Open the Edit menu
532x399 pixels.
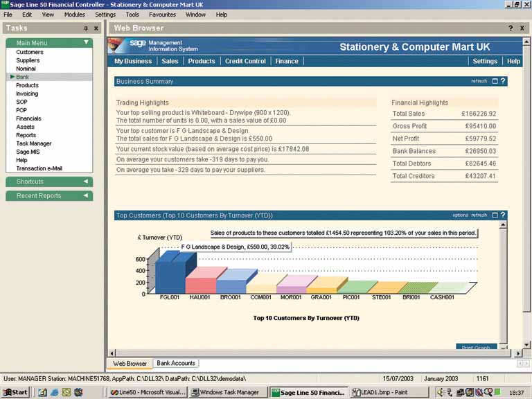click(x=27, y=15)
